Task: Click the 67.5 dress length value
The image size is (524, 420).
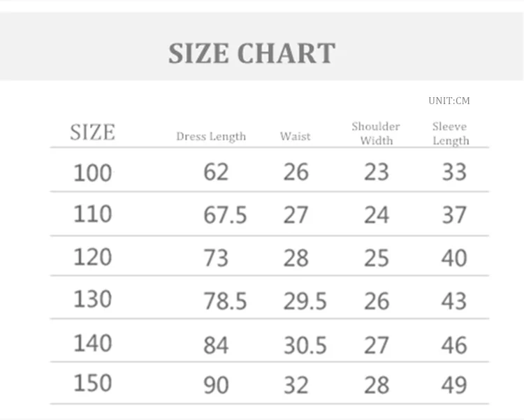Action: [225, 215]
